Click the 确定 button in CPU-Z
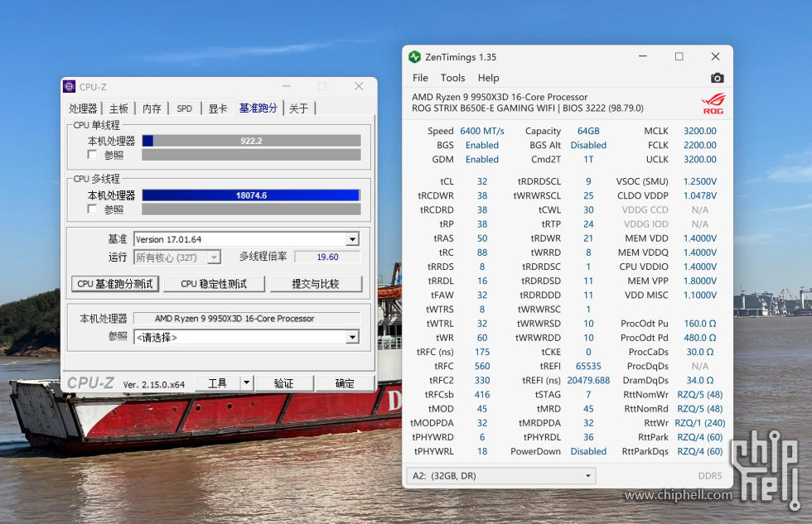Image resolution: width=812 pixels, height=524 pixels. (345, 383)
